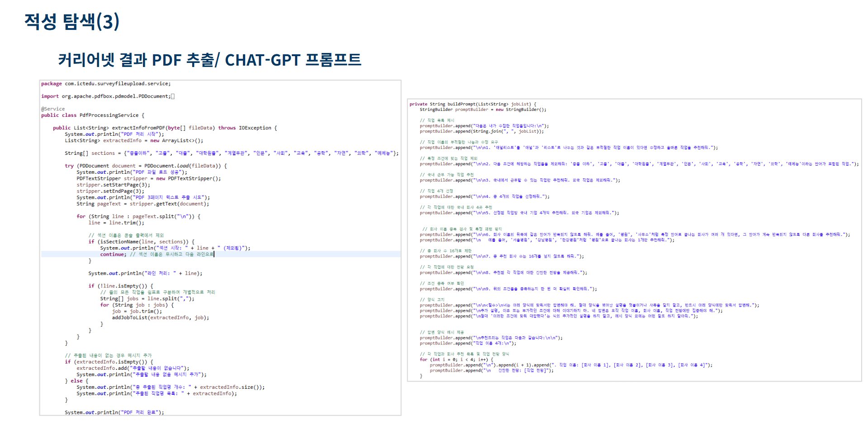Select the subtitle '커리어넷 결과 PDF 추출/ CHAT-GPT 프롬프트'

pos(209,60)
